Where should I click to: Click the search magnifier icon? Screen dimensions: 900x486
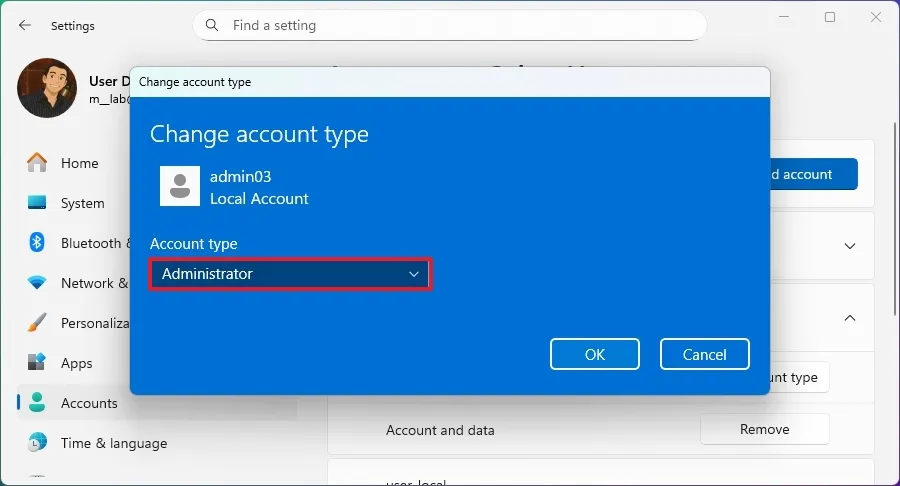[x=212, y=25]
